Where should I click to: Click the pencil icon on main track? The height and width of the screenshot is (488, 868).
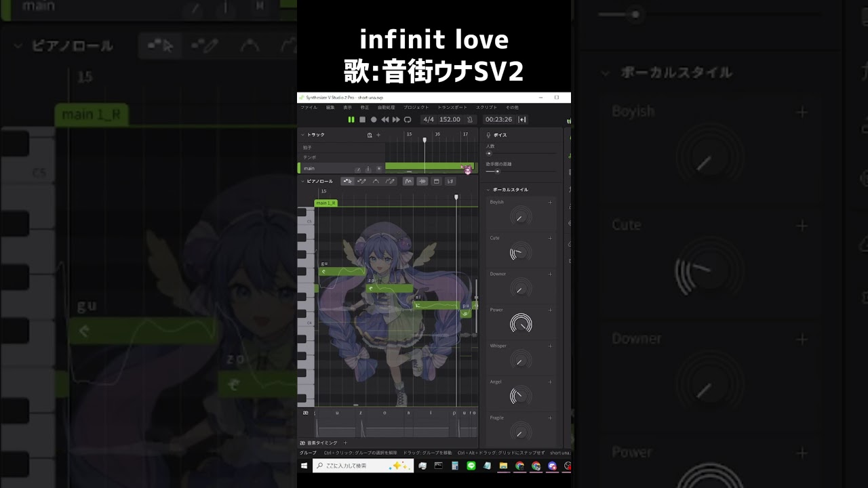pyautogui.click(x=358, y=168)
